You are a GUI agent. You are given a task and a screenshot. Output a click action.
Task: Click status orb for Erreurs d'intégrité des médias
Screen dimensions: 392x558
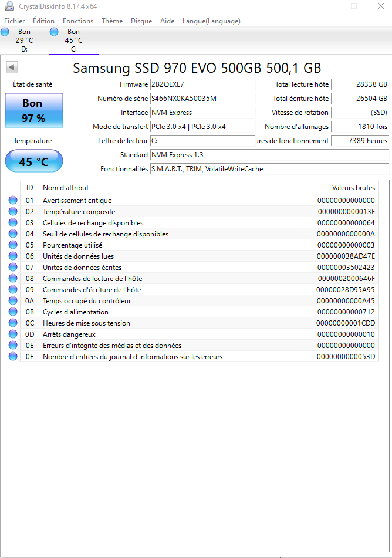click(13, 345)
